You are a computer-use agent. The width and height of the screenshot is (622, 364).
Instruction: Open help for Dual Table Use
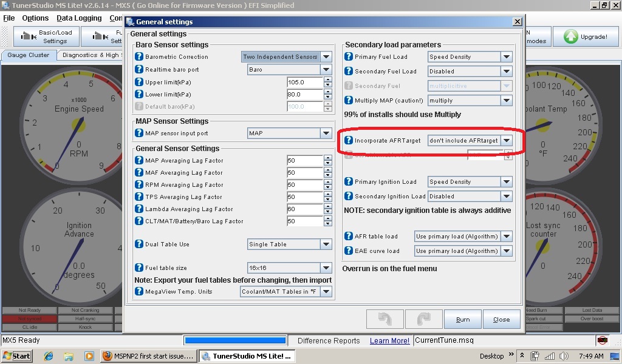tap(139, 244)
